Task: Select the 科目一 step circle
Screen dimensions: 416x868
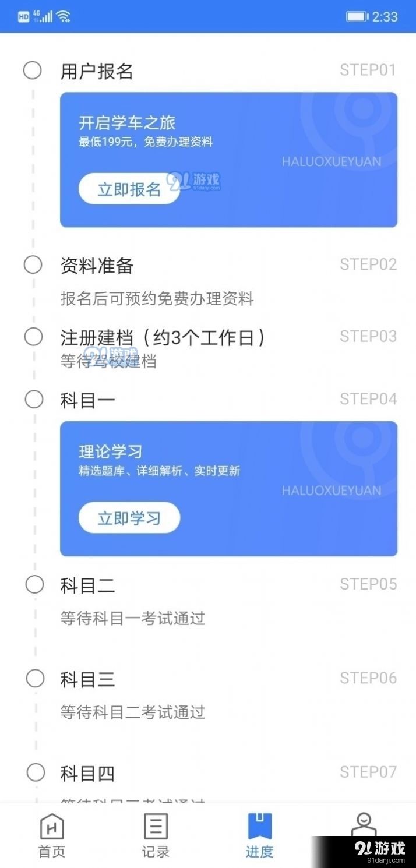Action: point(34,400)
